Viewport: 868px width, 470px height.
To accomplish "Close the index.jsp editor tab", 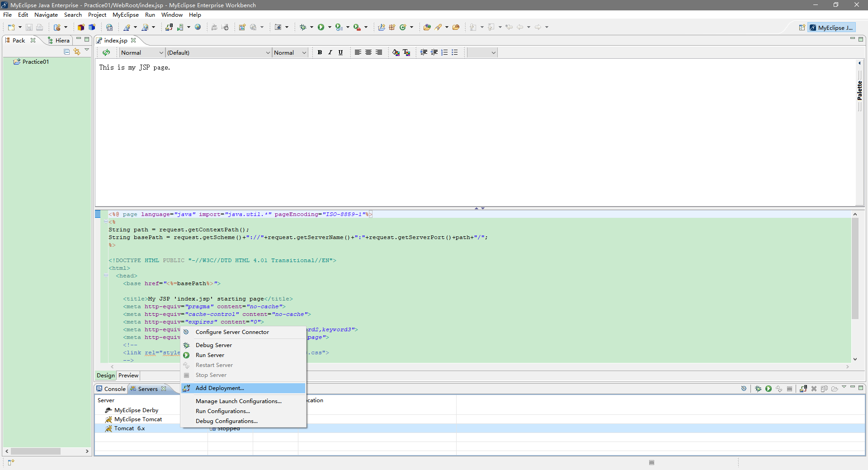I will point(133,40).
